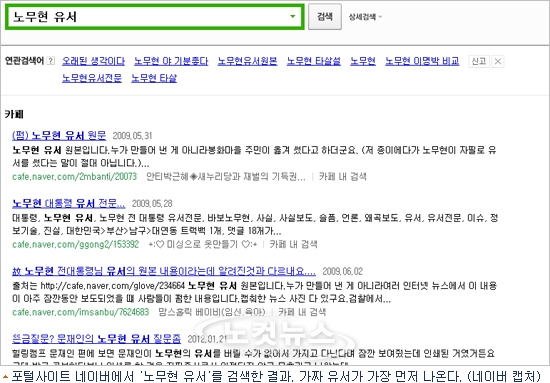Expand the 상세검색 advanced search dropdown

coord(365,17)
